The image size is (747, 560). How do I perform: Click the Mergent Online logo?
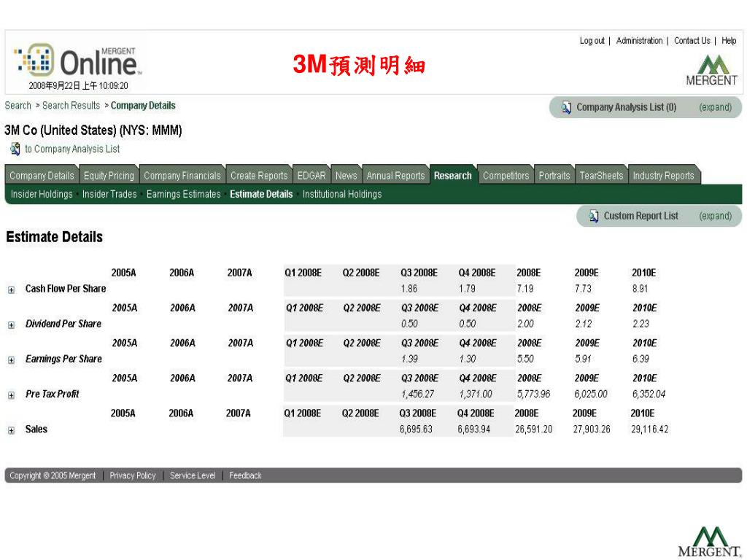[x=79, y=61]
